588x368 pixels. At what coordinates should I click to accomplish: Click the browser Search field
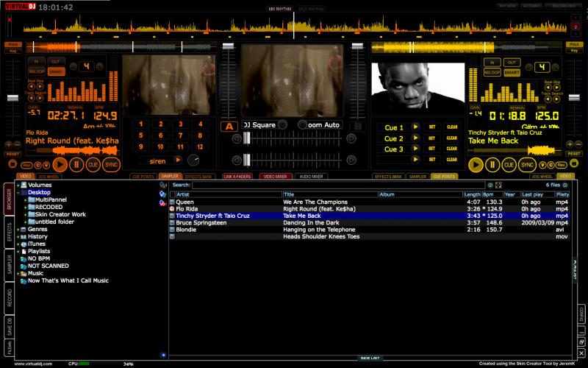338,185
